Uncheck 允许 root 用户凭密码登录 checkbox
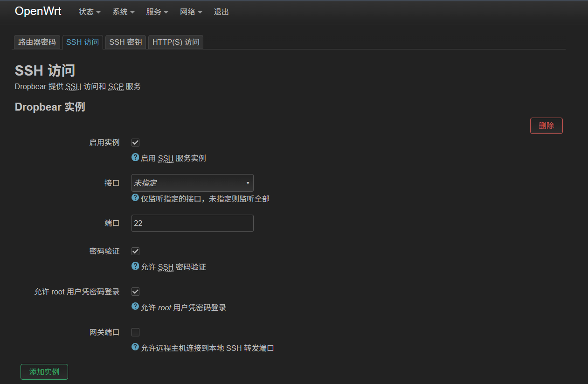This screenshot has width=588, height=384. (x=136, y=292)
